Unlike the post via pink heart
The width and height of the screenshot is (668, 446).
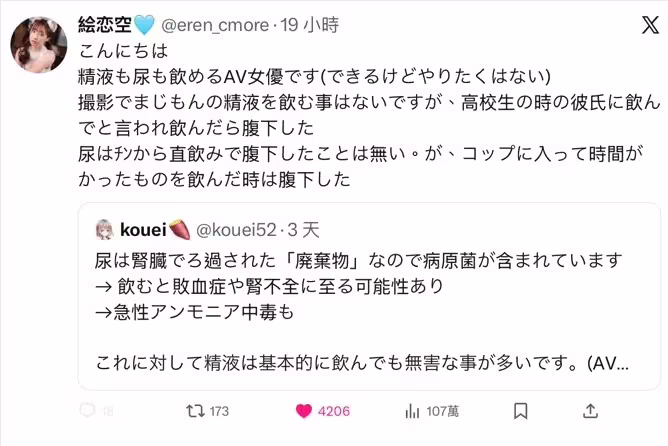pos(304,411)
